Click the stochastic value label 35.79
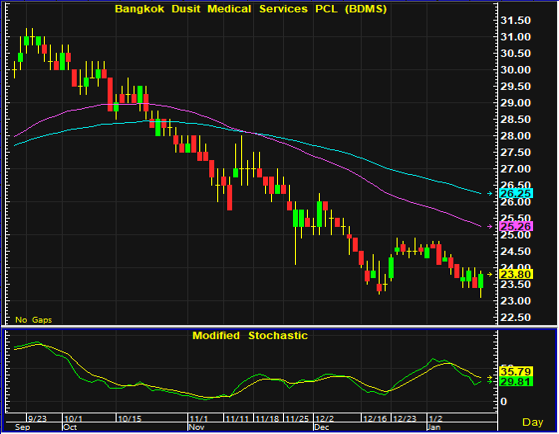The height and width of the screenshot is (434, 559). point(516,371)
